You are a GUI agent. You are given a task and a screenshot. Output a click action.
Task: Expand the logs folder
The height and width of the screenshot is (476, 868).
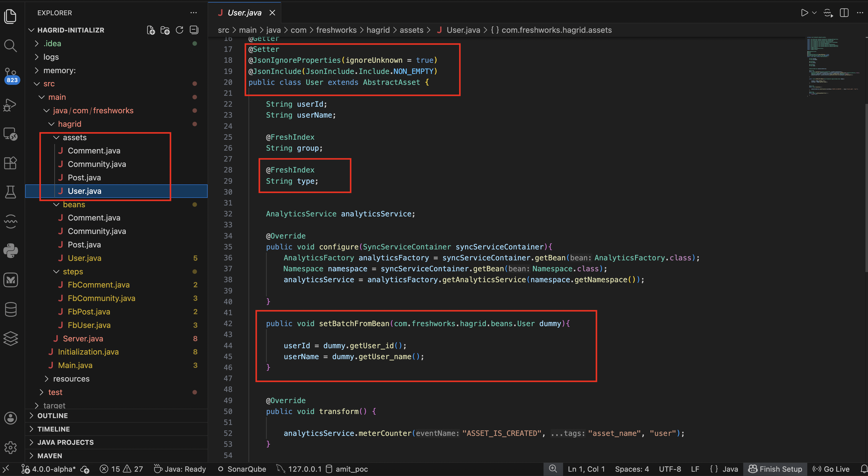click(116, 57)
